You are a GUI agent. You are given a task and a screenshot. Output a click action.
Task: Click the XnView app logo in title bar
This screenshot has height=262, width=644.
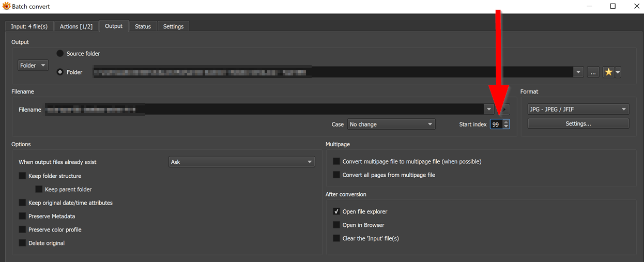coord(6,6)
